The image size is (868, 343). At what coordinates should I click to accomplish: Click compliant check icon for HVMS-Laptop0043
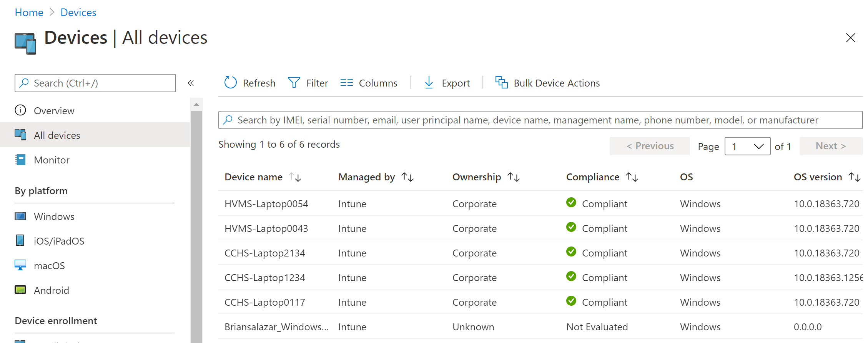pos(571,227)
